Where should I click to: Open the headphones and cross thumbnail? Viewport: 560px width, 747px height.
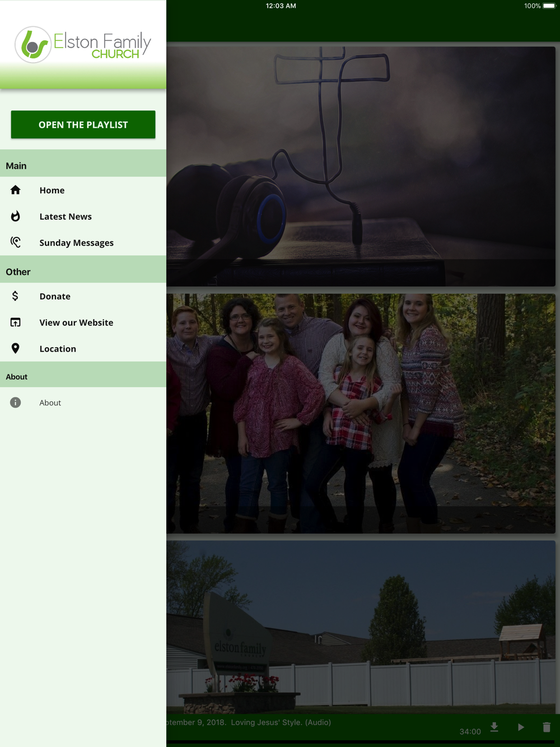pos(361,166)
